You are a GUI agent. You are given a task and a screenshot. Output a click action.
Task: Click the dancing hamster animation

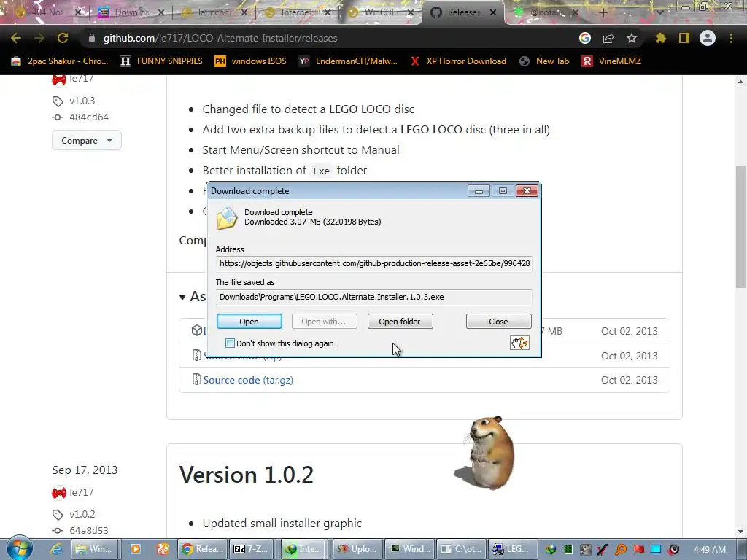pos(486,452)
